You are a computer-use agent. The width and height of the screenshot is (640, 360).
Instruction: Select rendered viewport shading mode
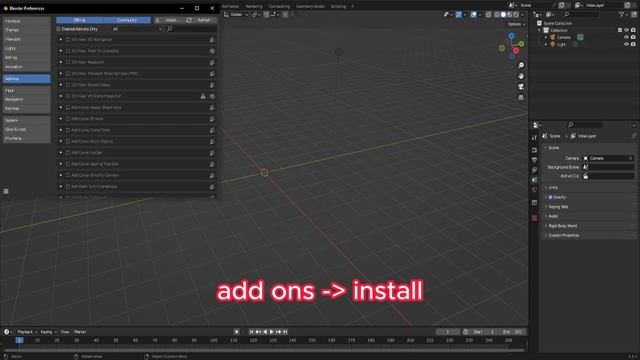[516, 14]
